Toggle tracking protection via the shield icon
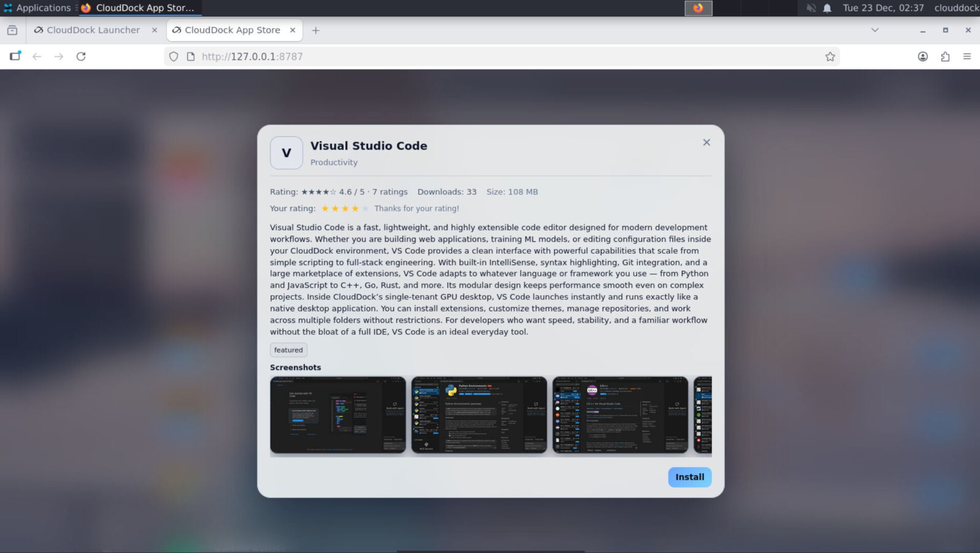 pos(173,56)
